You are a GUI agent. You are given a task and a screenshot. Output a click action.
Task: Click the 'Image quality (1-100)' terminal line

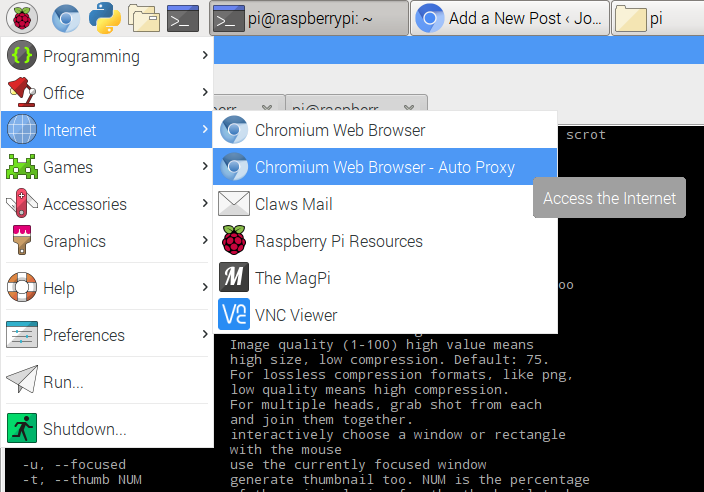point(382,344)
